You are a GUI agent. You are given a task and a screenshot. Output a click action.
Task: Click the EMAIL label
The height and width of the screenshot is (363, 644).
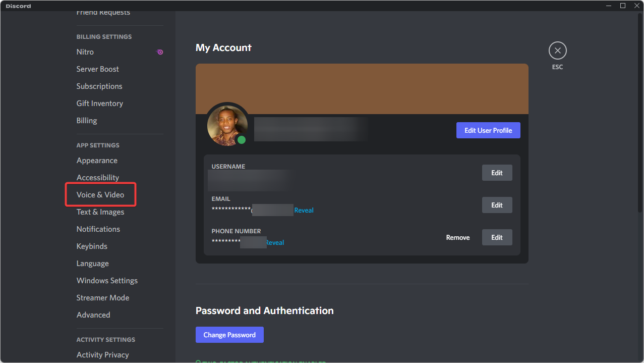pyautogui.click(x=221, y=199)
